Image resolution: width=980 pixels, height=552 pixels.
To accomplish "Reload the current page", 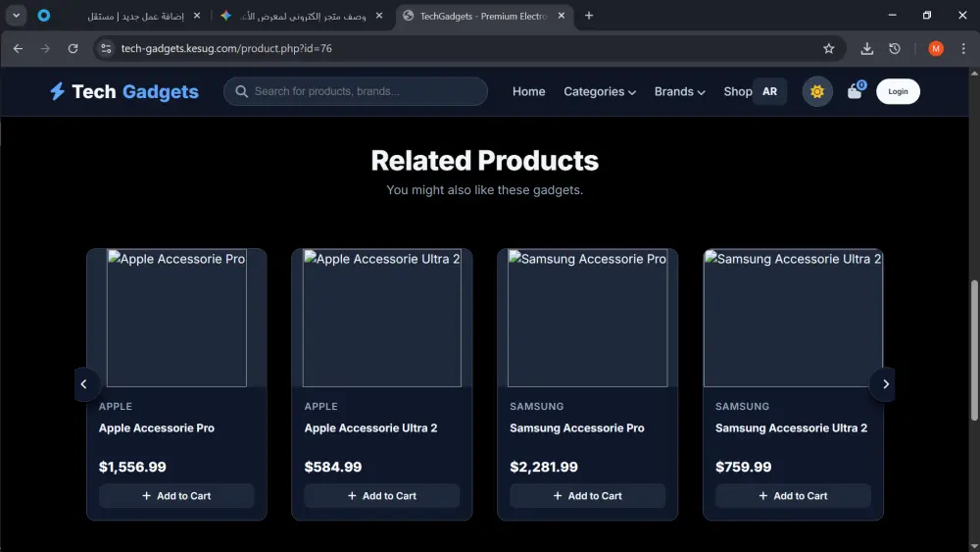I will click(73, 48).
